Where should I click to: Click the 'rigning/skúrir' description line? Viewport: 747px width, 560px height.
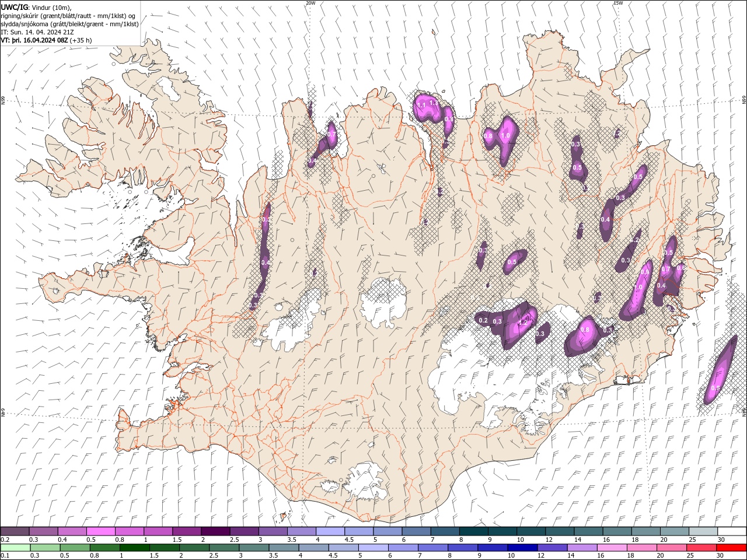(68, 16)
